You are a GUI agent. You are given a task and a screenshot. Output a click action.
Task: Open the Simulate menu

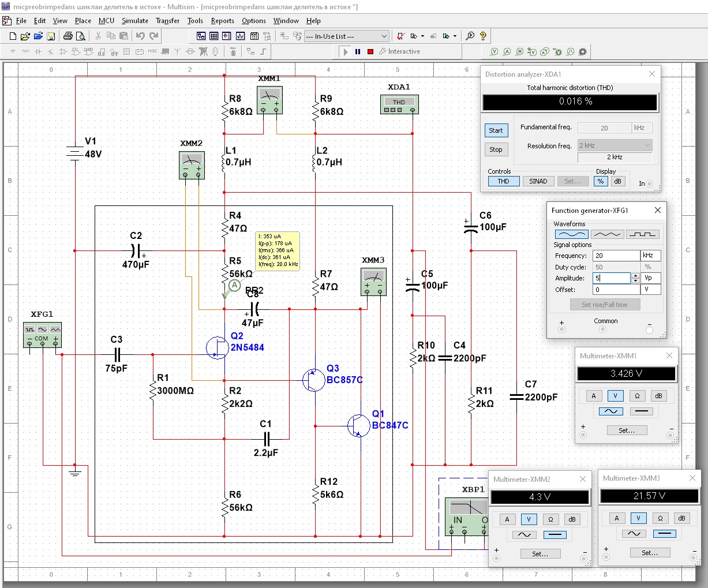[134, 21]
